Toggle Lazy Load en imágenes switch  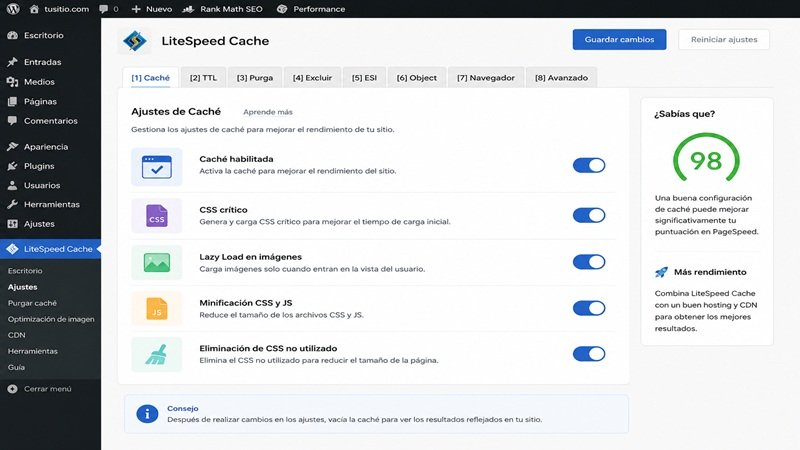pos(589,262)
